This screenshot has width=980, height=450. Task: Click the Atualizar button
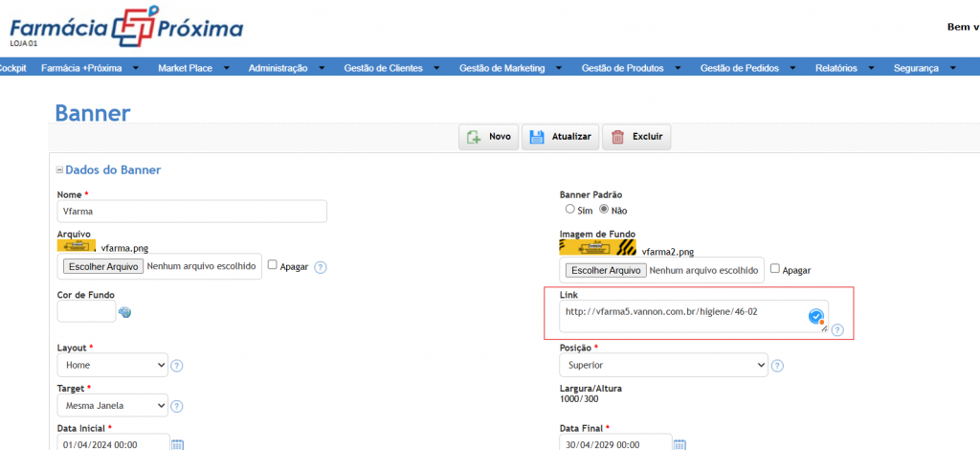click(x=561, y=137)
